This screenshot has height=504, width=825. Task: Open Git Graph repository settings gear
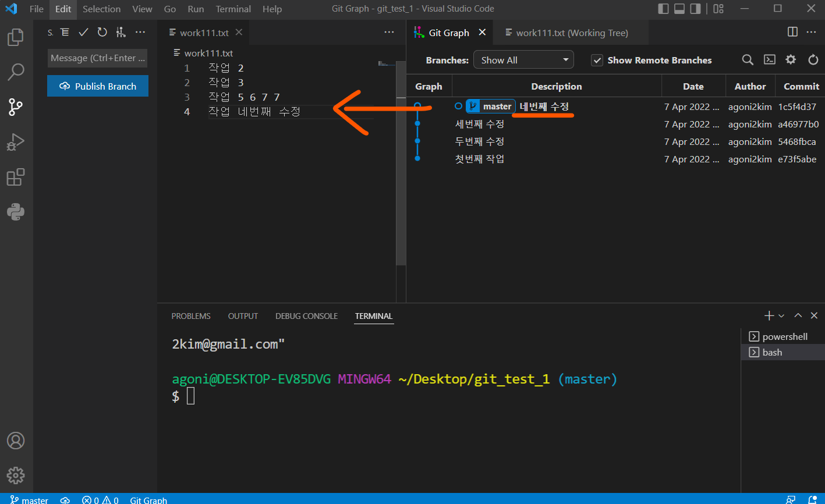tap(791, 59)
